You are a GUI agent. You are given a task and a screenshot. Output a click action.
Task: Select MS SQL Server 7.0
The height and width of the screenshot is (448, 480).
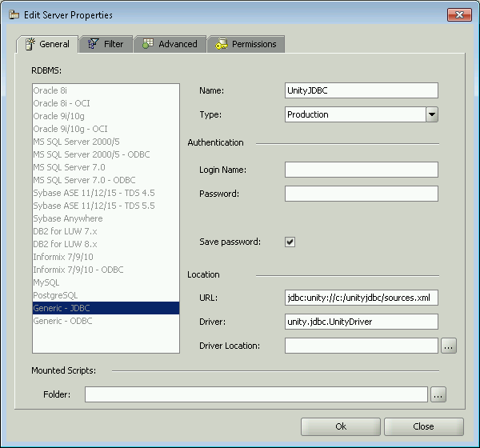[x=106, y=167]
